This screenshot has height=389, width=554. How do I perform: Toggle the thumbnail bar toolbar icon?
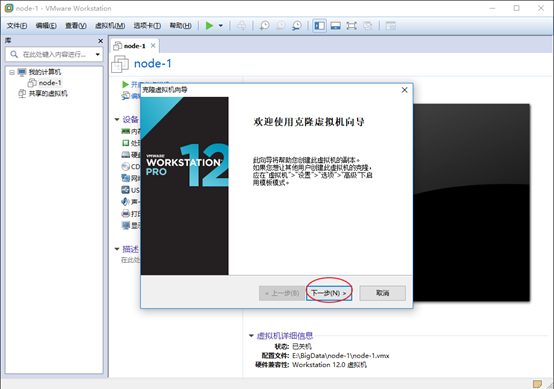pyautogui.click(x=336, y=25)
